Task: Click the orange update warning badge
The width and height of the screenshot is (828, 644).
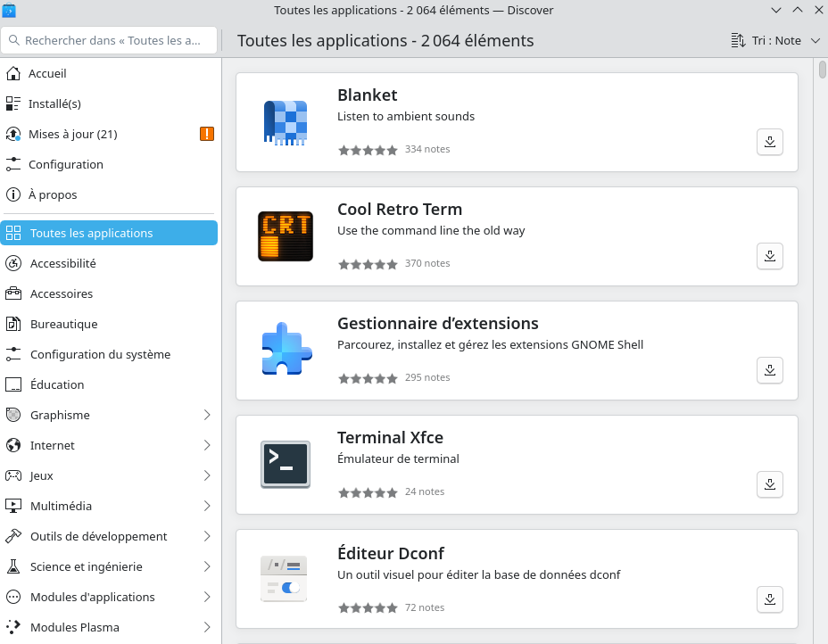Action: 207,134
